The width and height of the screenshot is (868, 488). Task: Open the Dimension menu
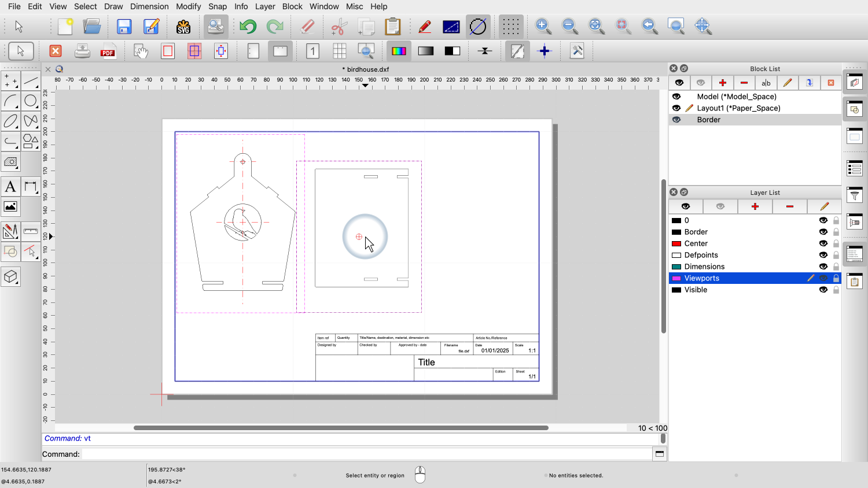tap(149, 6)
